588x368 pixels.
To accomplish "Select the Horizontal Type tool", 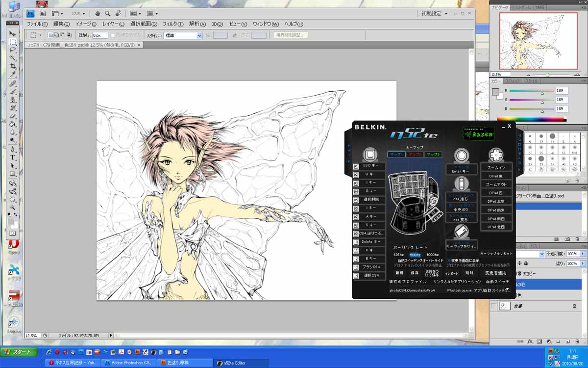I will coord(13,158).
